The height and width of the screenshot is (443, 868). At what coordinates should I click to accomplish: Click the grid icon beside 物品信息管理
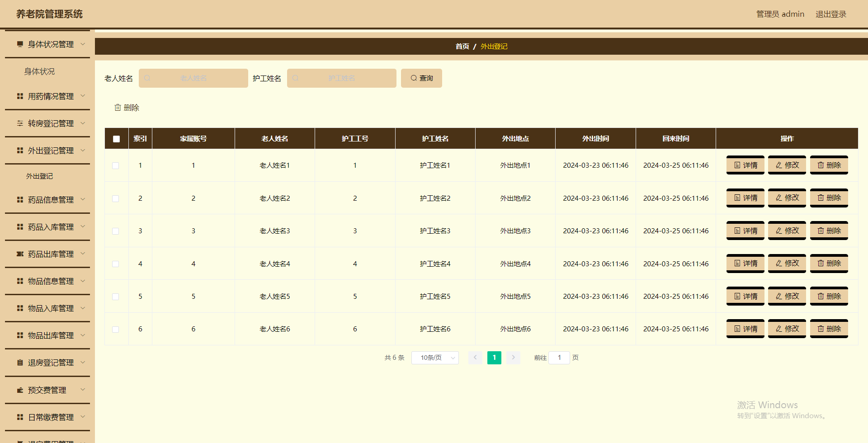20,281
